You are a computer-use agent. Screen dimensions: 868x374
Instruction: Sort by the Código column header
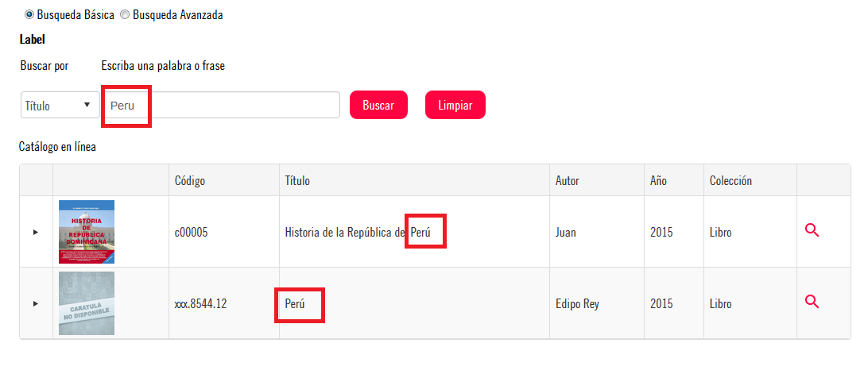190,181
